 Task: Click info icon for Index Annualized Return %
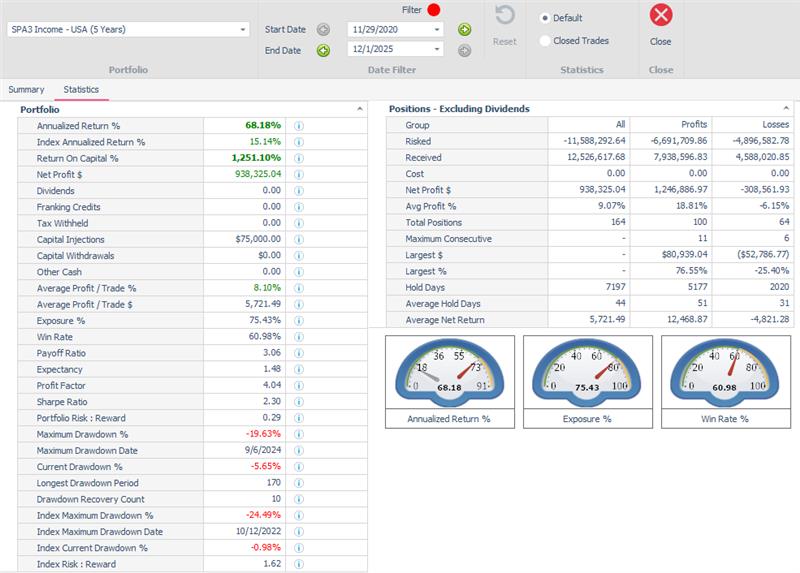pyautogui.click(x=299, y=142)
